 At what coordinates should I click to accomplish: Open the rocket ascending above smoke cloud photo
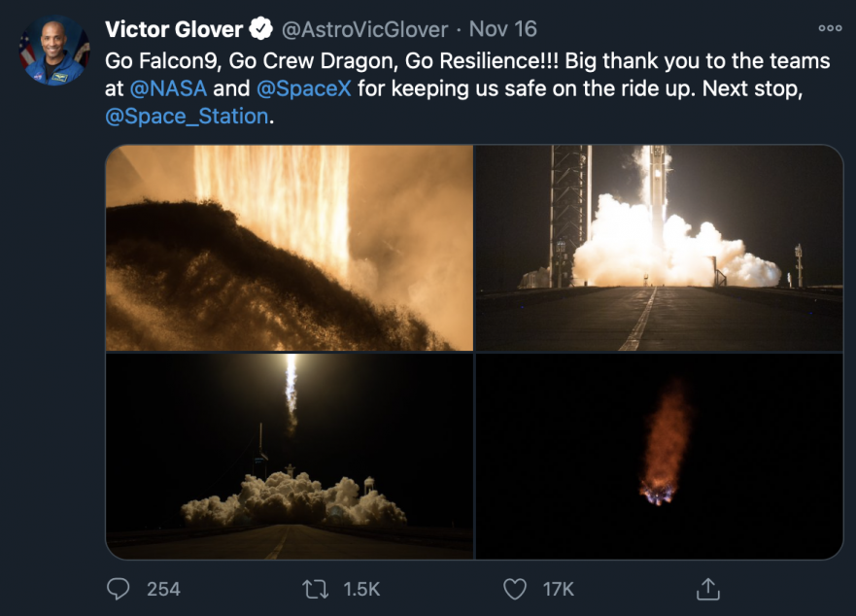[290, 456]
